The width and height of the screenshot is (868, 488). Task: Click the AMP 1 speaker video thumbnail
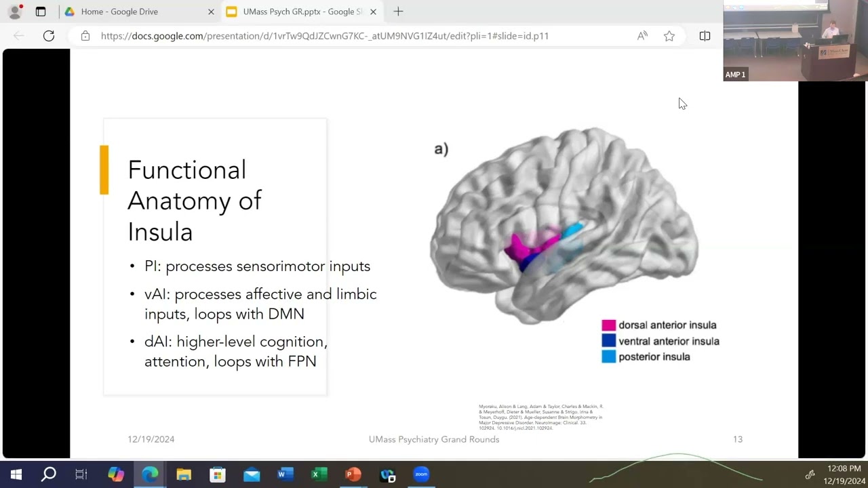(795, 41)
